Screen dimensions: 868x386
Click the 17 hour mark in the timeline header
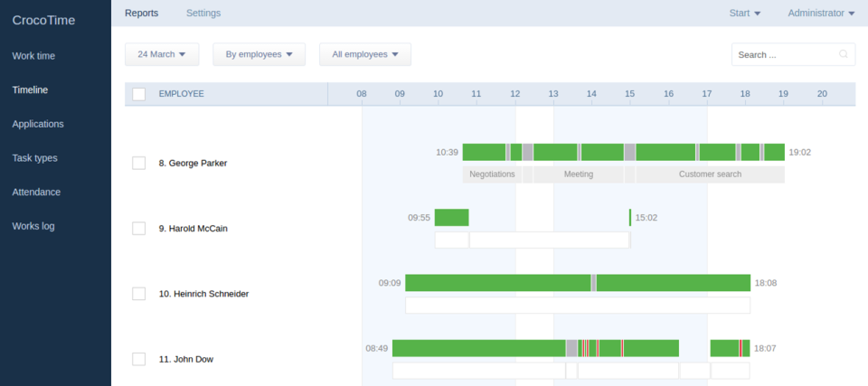[x=707, y=94]
